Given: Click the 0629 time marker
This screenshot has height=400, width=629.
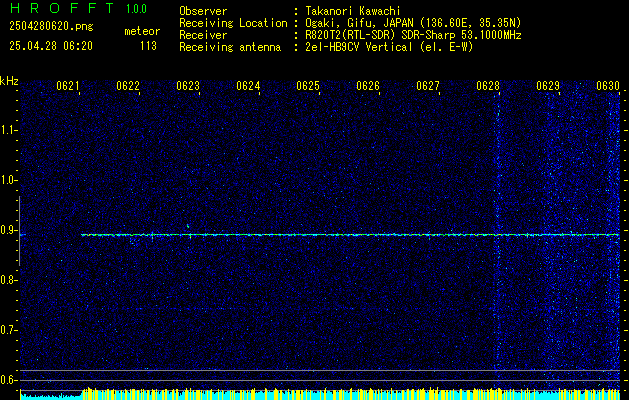Looking at the screenshot, I should pos(548,86).
